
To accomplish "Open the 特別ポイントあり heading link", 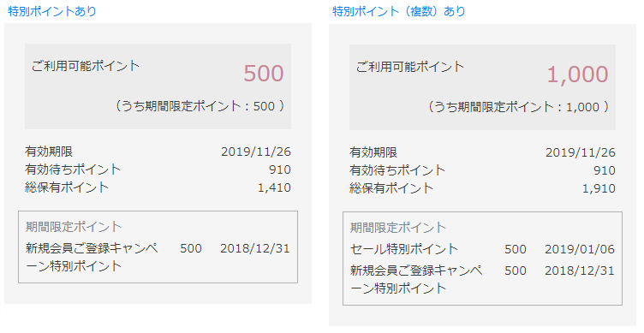I will pos(52,11).
